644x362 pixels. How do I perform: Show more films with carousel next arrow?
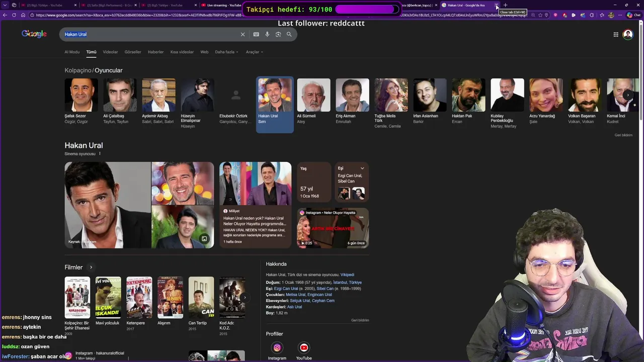click(x=245, y=297)
